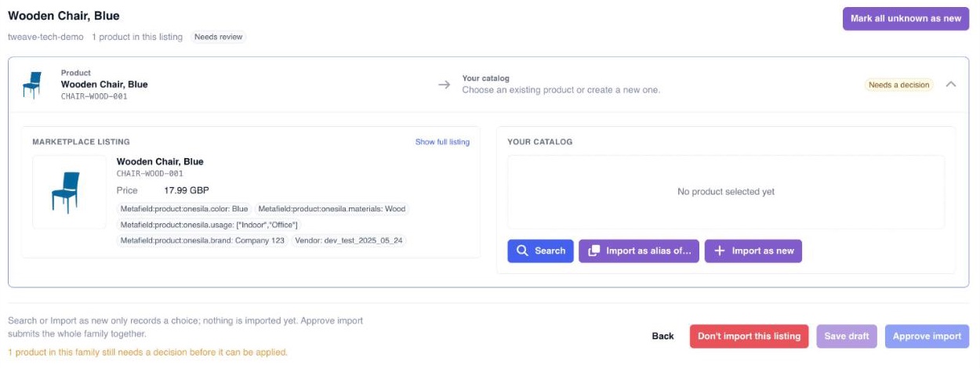The width and height of the screenshot is (980, 368).
Task: Click the Wooden Chair, Blue page title
Action: [x=64, y=16]
